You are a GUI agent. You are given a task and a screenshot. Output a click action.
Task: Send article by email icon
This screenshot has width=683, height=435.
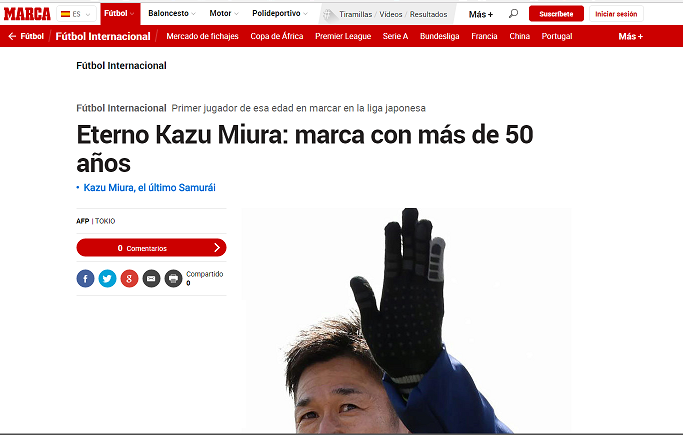(x=151, y=278)
